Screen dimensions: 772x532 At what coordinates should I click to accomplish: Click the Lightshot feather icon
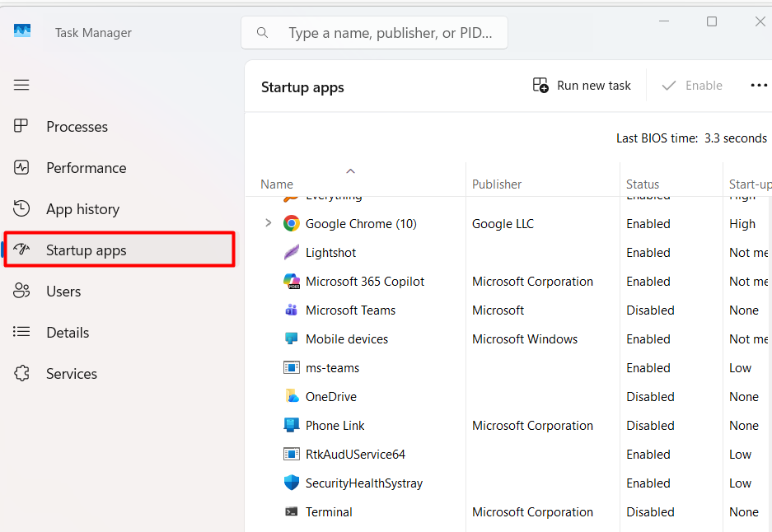[291, 252]
